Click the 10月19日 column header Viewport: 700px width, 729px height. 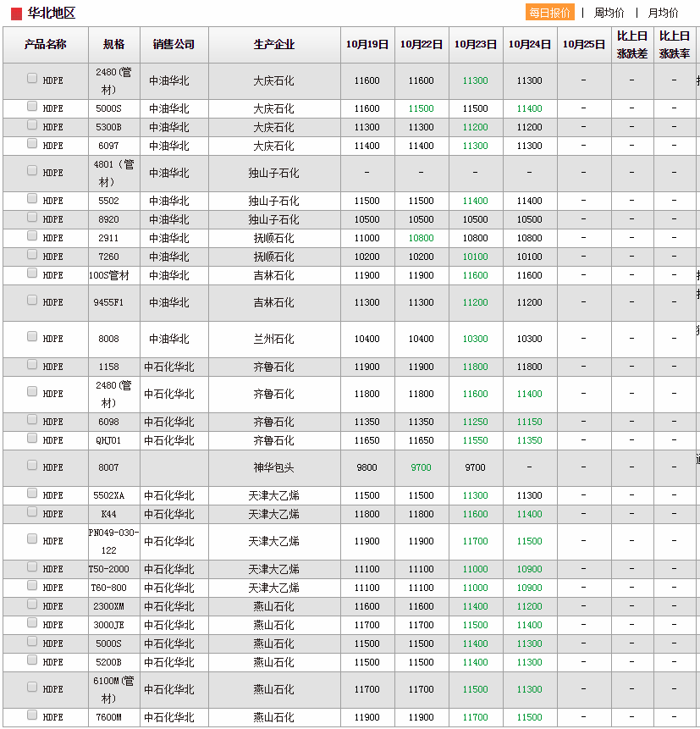367,45
